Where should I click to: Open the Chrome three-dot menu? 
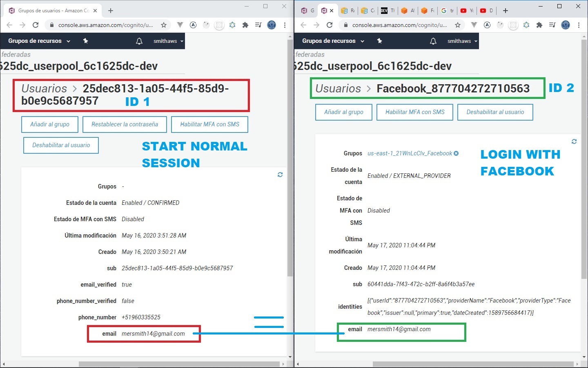click(x=285, y=25)
